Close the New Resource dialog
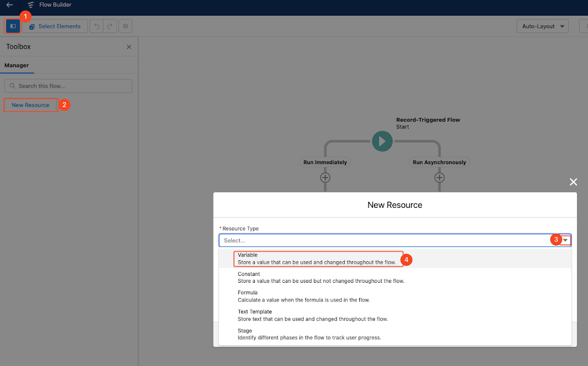The width and height of the screenshot is (588, 366). [573, 182]
